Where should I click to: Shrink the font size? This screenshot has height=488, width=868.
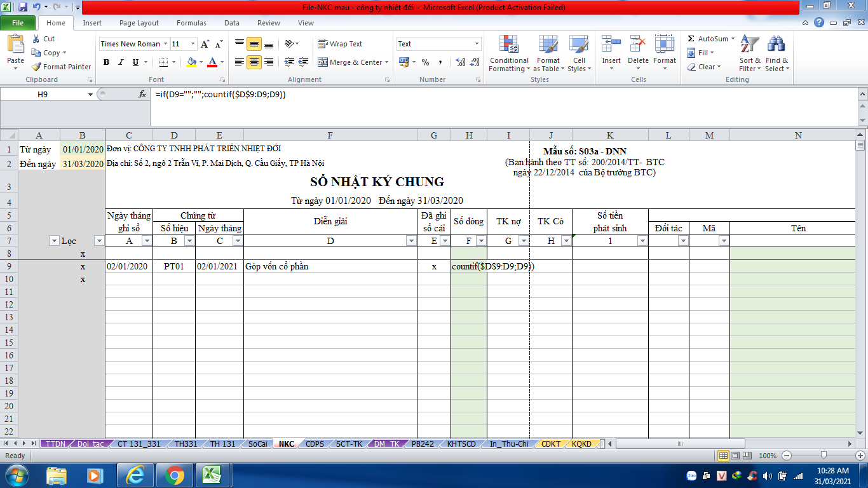point(219,44)
